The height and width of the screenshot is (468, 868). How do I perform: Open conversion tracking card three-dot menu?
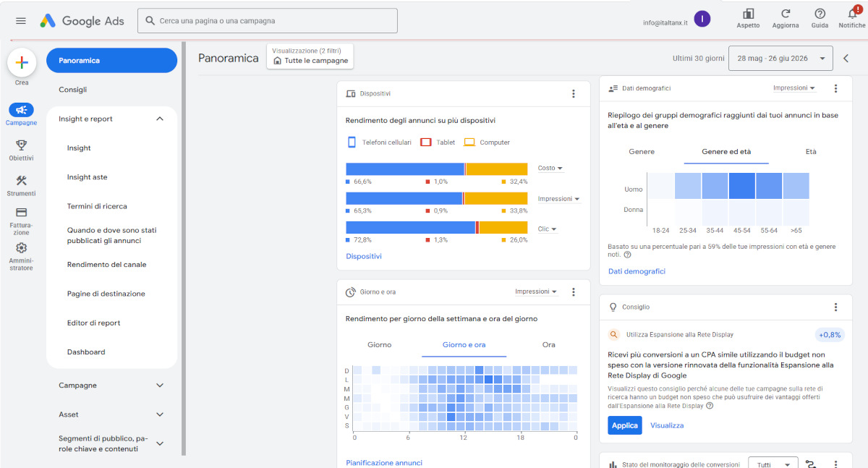[835, 464]
